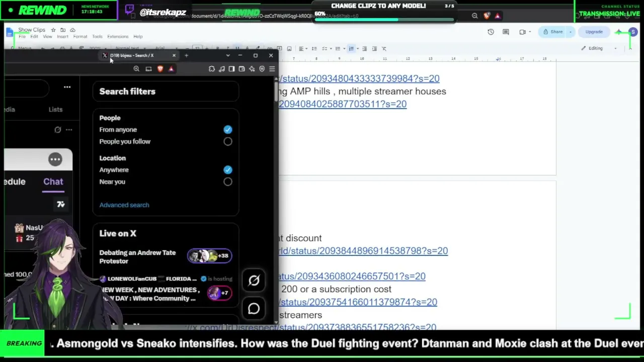Open a new tab in Brave
This screenshot has width=644, height=362.
[x=186, y=55]
